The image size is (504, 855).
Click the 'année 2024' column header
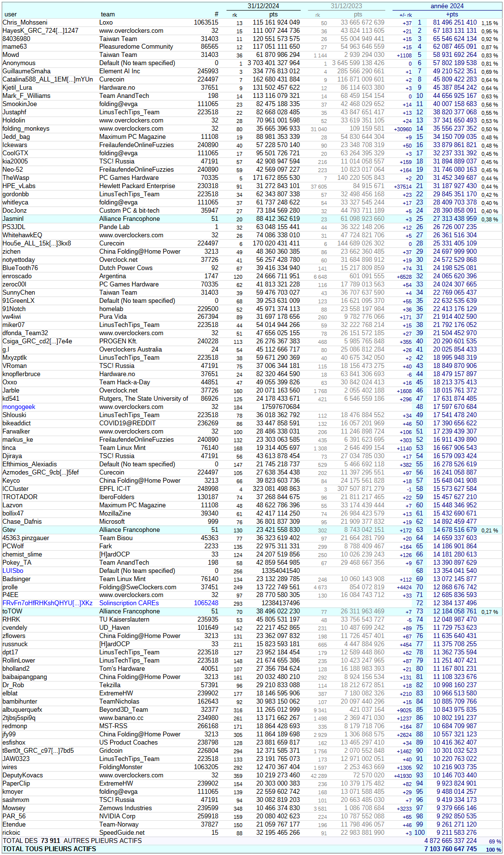pos(447,6)
